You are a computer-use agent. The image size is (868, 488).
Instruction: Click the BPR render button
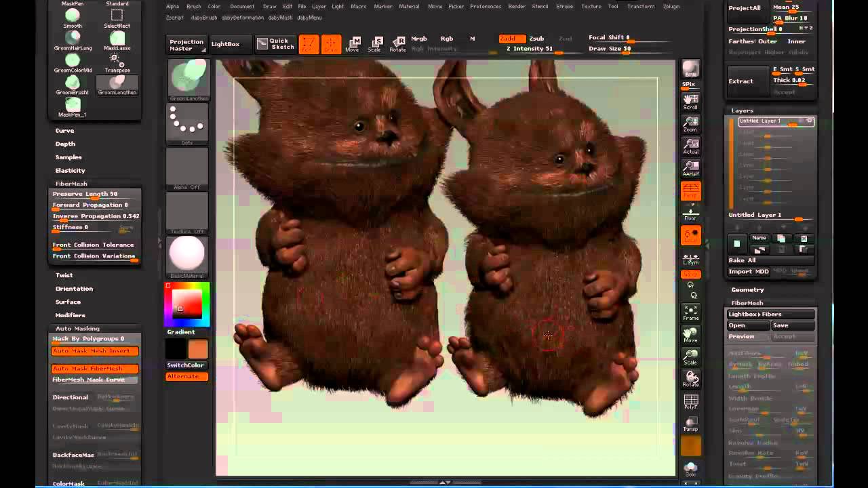pos(690,69)
